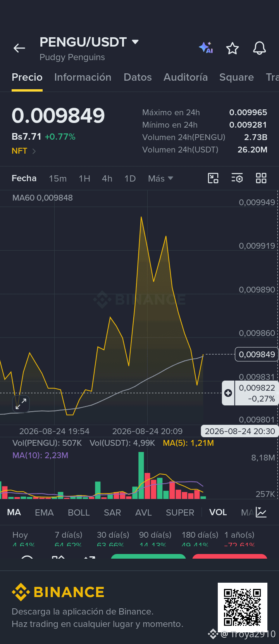
Task: Open the four-squares grid layout icon
Action: (x=261, y=178)
